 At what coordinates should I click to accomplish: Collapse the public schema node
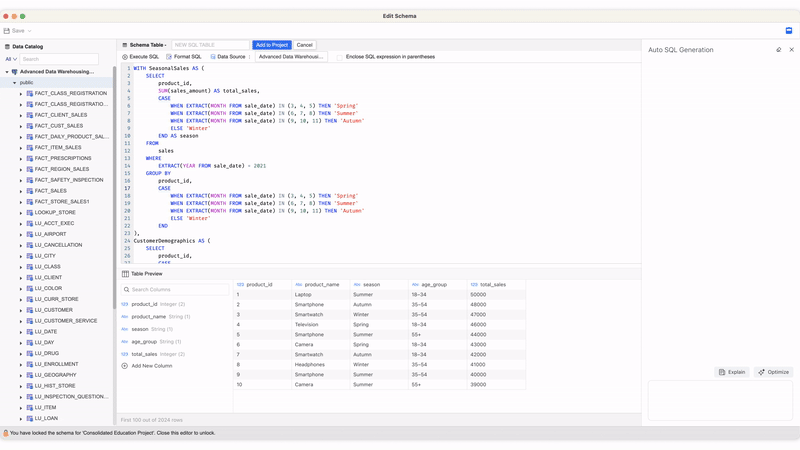click(x=14, y=83)
